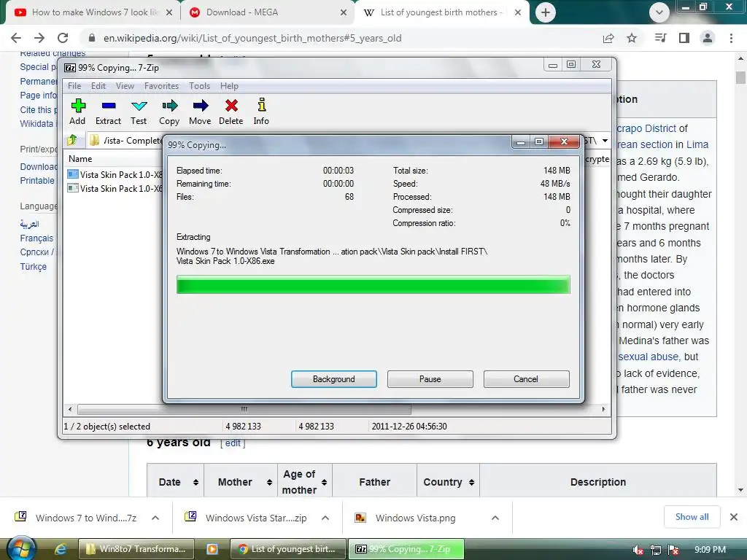Select Vista Skin Pack 1.0-X86 file row
Screen dimensions: 747x560
pyautogui.click(x=115, y=175)
